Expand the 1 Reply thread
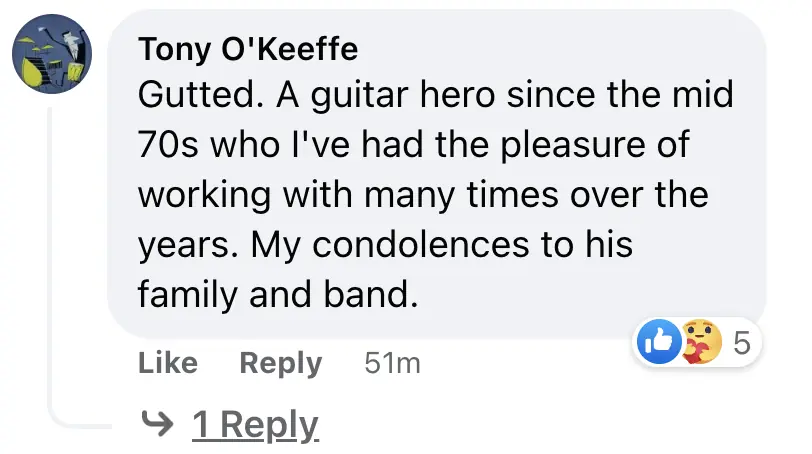This screenshot has width=812, height=454. point(255,425)
